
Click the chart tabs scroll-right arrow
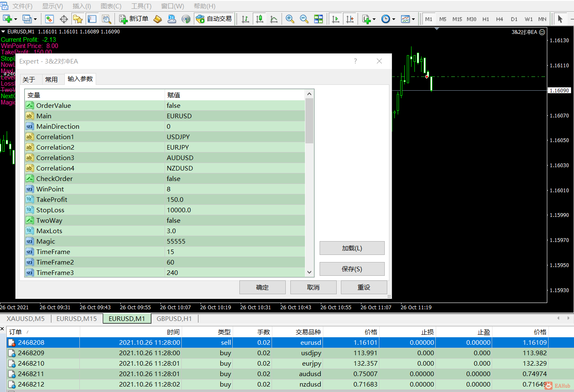tap(568, 318)
